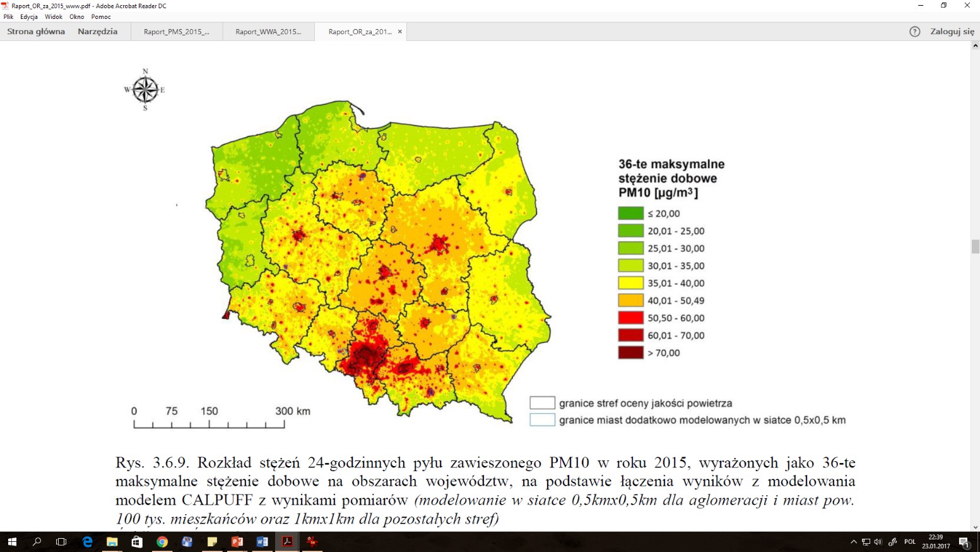Open the Okno menu
This screenshot has width=980, height=552.
(77, 17)
